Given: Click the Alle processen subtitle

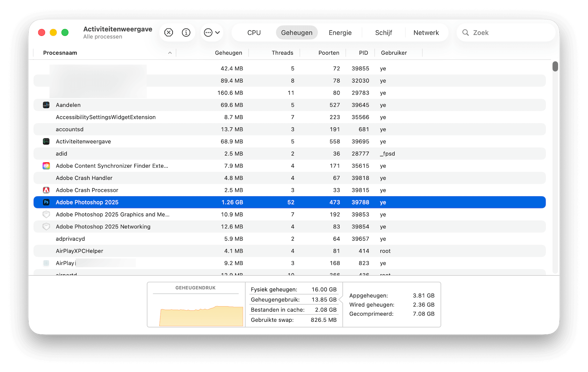Looking at the screenshot, I should click(103, 37).
